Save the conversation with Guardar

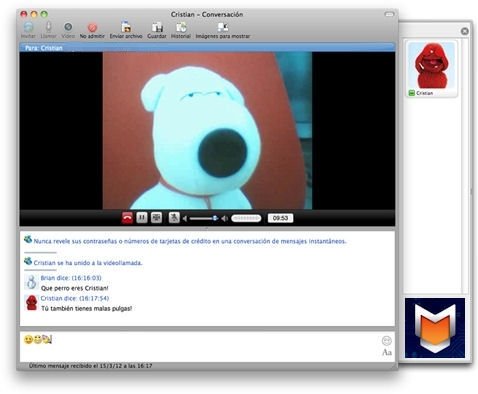coord(157,29)
